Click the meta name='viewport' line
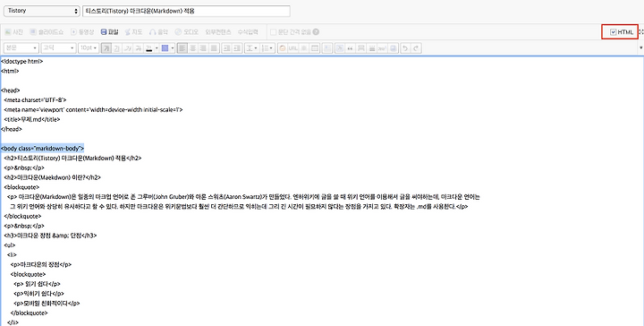Screen dimensions: 644x326 coord(93,110)
